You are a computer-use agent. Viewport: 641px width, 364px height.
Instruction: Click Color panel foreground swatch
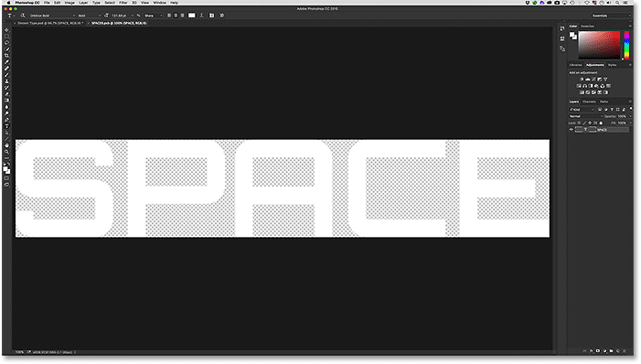572,35
